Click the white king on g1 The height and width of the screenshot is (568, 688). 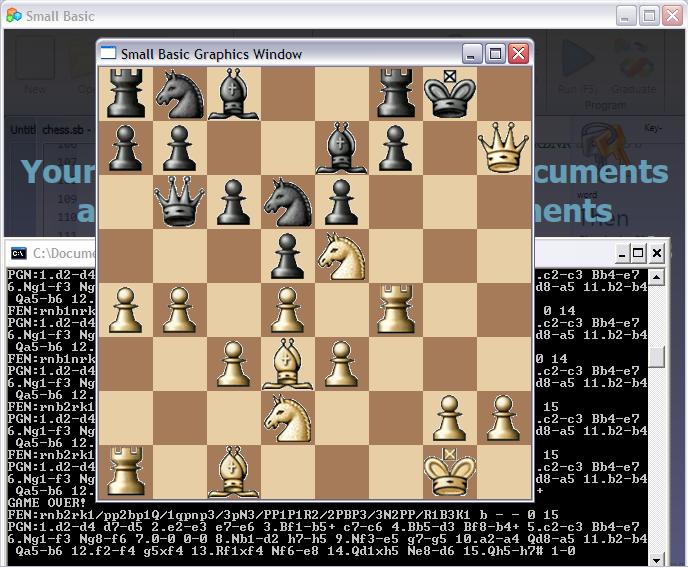tap(450, 472)
